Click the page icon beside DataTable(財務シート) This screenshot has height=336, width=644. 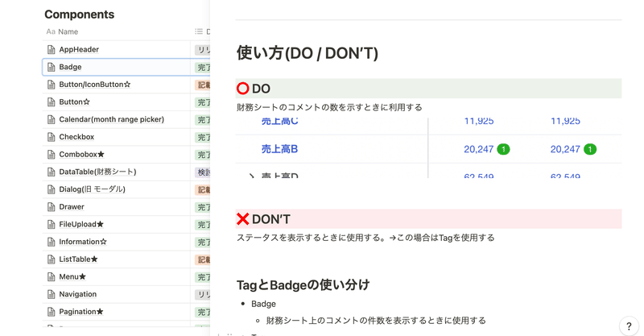pyautogui.click(x=51, y=172)
